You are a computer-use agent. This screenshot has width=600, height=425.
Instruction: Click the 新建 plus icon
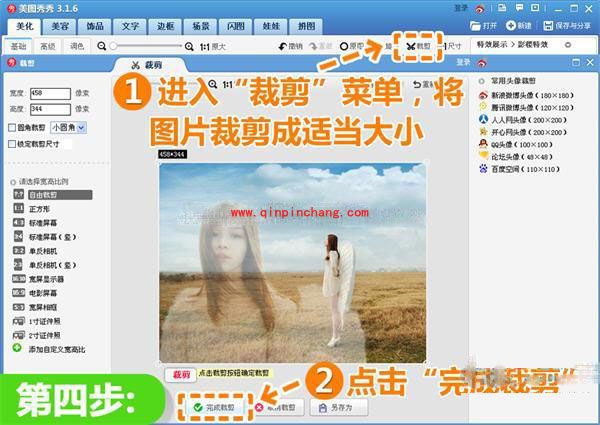(x=510, y=26)
